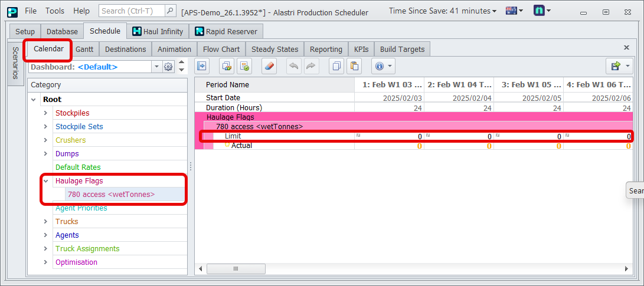Click the redo arrow icon
The image size is (644, 286).
pyautogui.click(x=310, y=67)
